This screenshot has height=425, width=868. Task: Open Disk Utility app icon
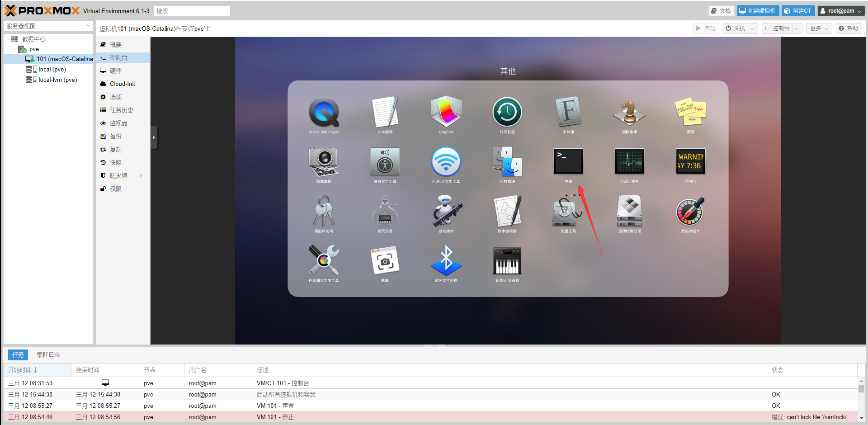(x=568, y=211)
